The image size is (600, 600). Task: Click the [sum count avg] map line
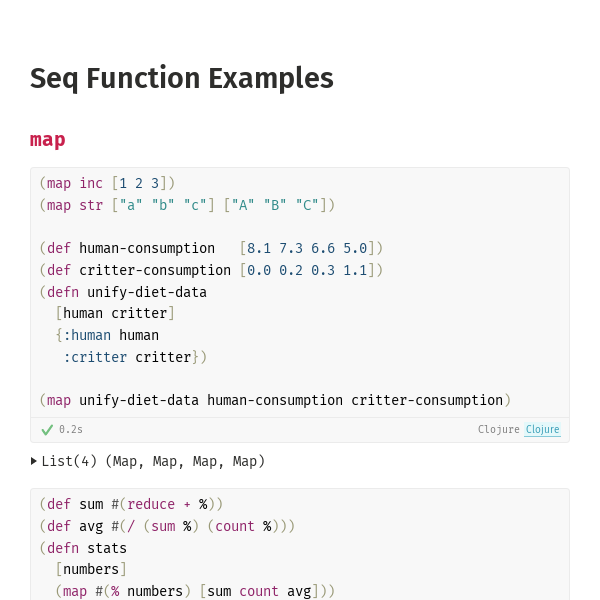[195, 591]
